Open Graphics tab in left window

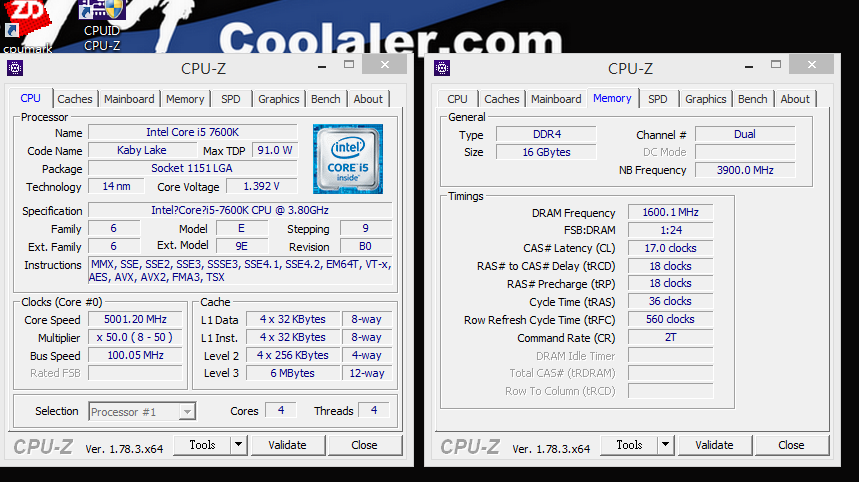click(x=278, y=99)
